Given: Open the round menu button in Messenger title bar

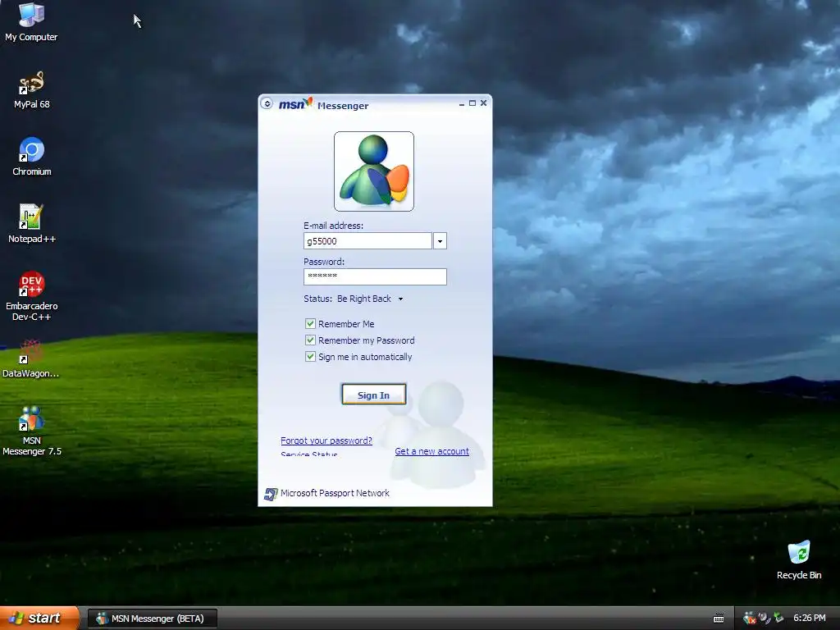Looking at the screenshot, I should pos(267,103).
